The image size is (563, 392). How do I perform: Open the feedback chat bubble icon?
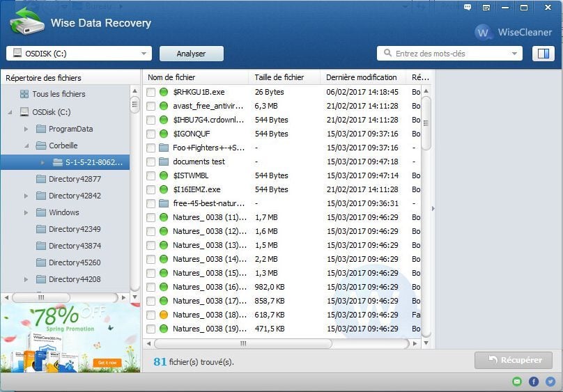point(468,7)
